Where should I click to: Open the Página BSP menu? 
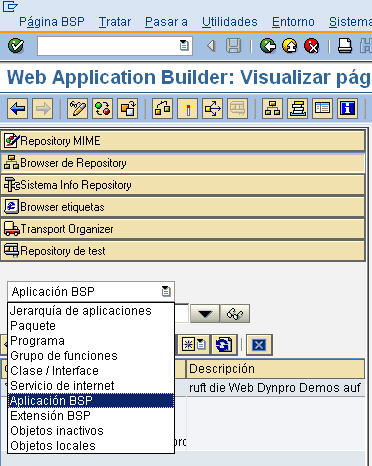[52, 22]
